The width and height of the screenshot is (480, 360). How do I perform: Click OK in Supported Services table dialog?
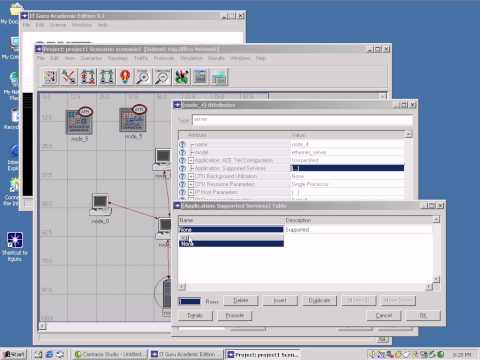click(423, 315)
